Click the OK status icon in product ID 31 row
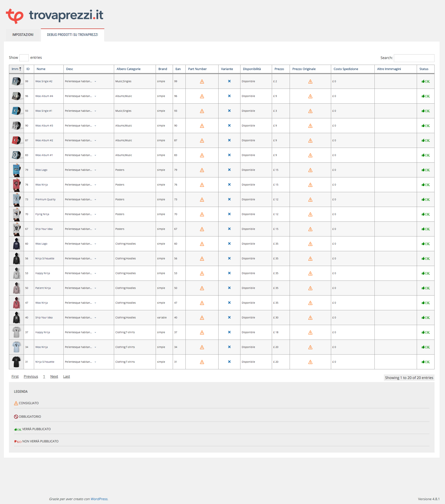 [426, 362]
